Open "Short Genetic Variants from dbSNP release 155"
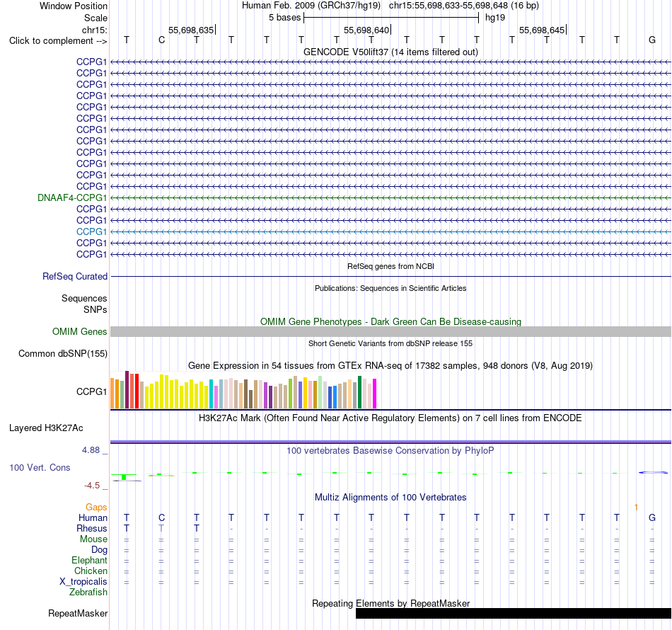Viewport: 672px width, 630px height. 390,343
